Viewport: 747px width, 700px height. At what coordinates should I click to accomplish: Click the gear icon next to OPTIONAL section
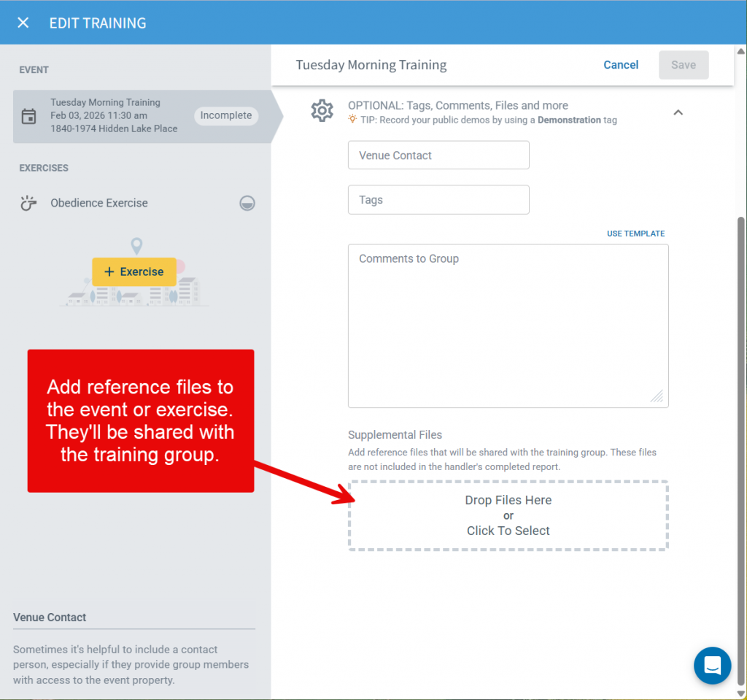[x=322, y=110]
